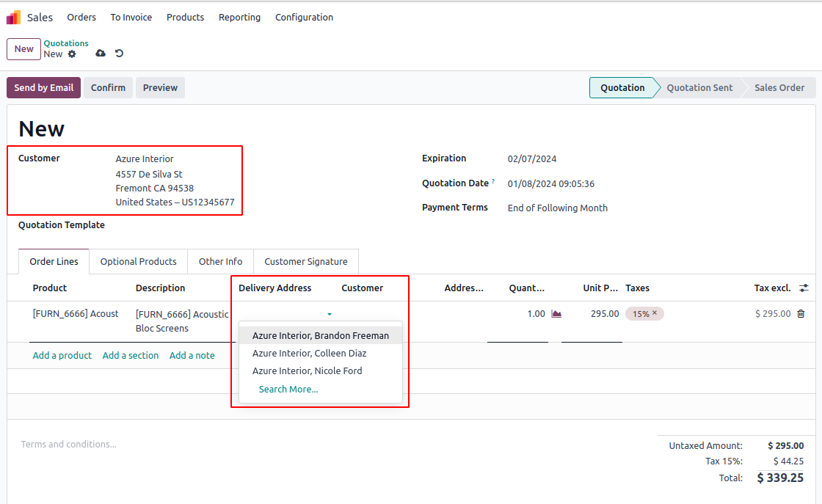
Task: Delete the order line trash icon
Action: pos(801,314)
